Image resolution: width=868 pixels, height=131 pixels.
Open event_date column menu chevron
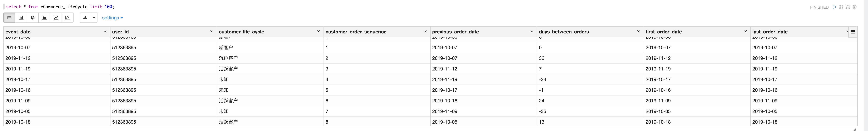coord(105,31)
